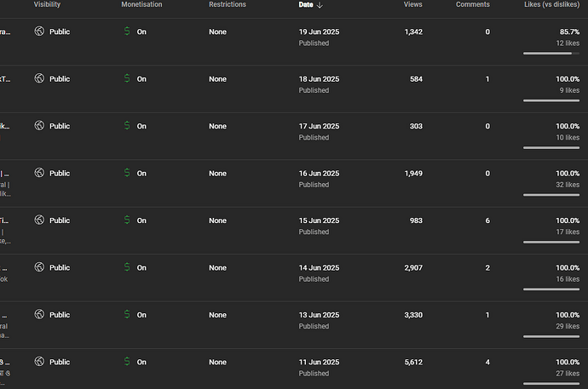Sort by the Date column header
This screenshot has height=389, width=588.
[x=306, y=4]
